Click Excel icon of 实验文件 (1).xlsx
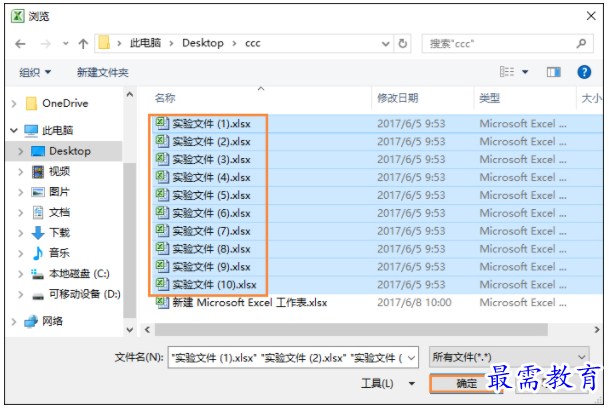609x409 pixels. click(x=162, y=123)
